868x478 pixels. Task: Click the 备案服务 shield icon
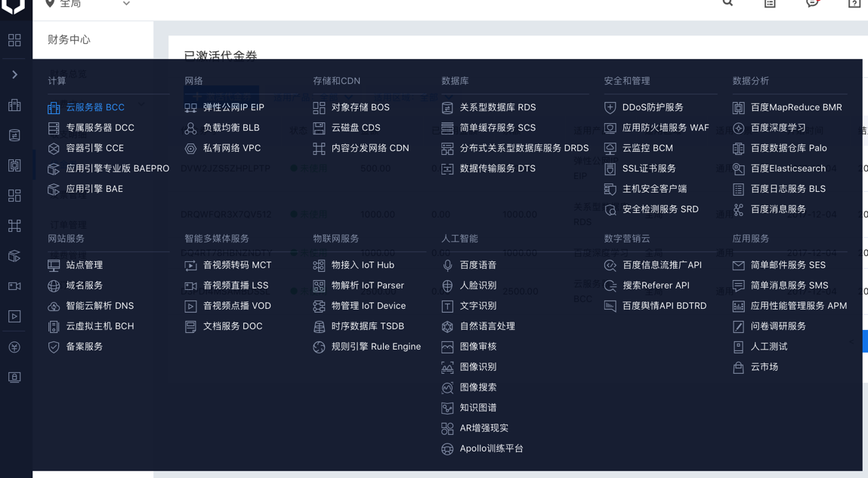[x=54, y=347]
